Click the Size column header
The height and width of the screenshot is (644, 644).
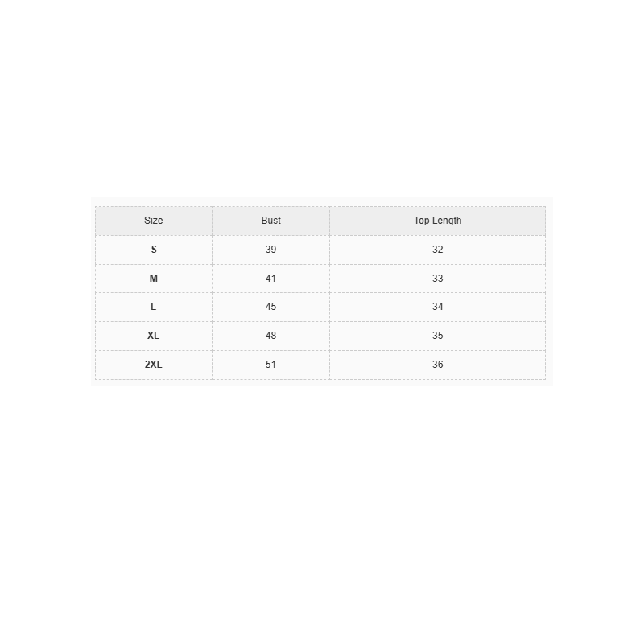154,221
